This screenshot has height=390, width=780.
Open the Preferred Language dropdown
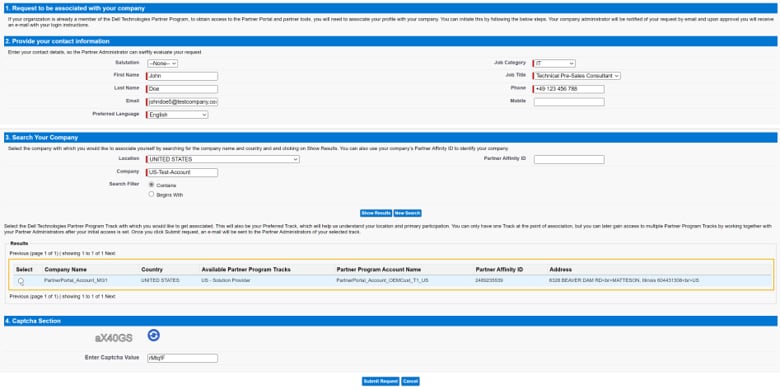(x=177, y=115)
